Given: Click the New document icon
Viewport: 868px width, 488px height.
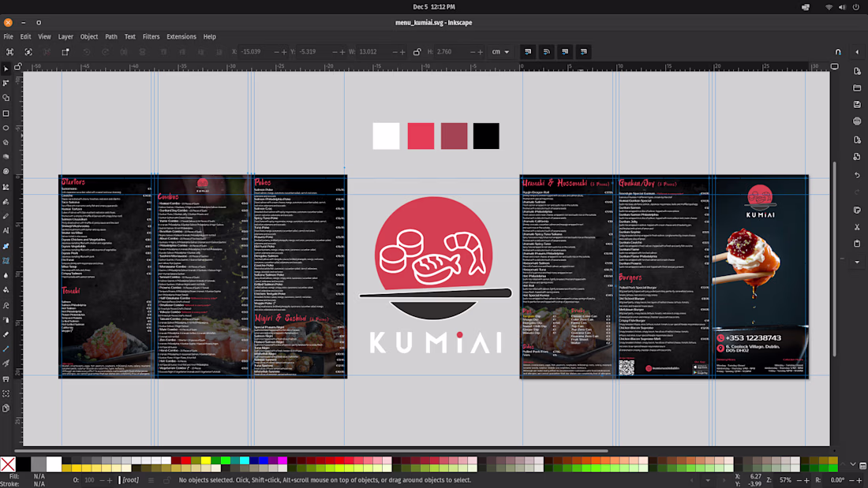Looking at the screenshot, I should pos(857,72).
